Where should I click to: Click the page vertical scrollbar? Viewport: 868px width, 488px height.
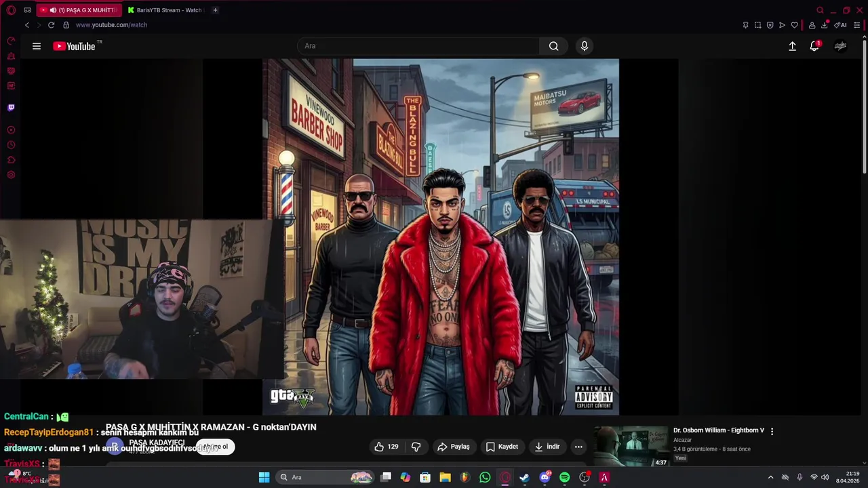[864, 105]
